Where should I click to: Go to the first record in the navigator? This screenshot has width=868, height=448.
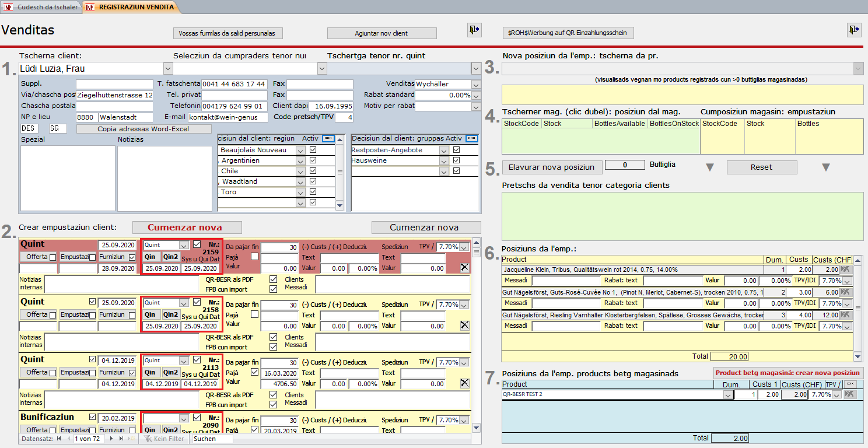pyautogui.click(x=59, y=439)
